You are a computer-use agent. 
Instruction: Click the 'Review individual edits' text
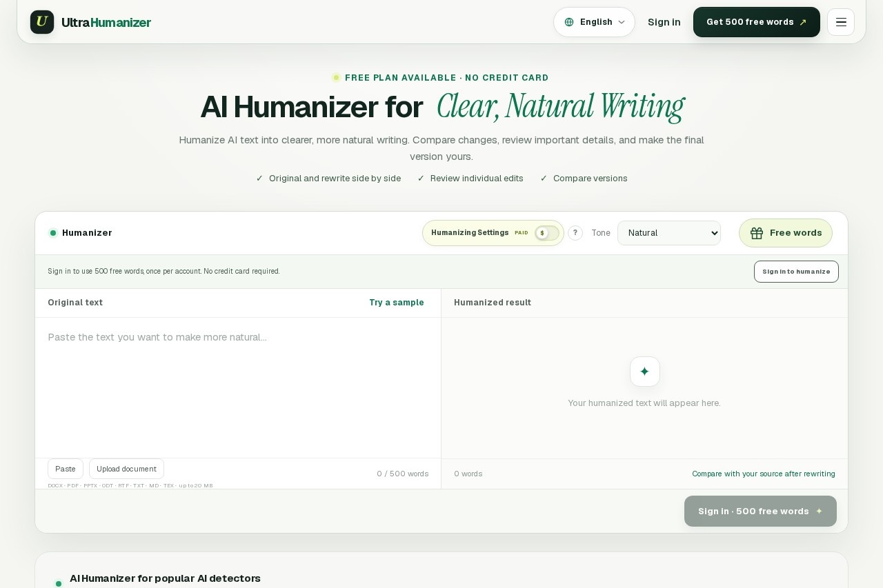pyautogui.click(x=477, y=179)
